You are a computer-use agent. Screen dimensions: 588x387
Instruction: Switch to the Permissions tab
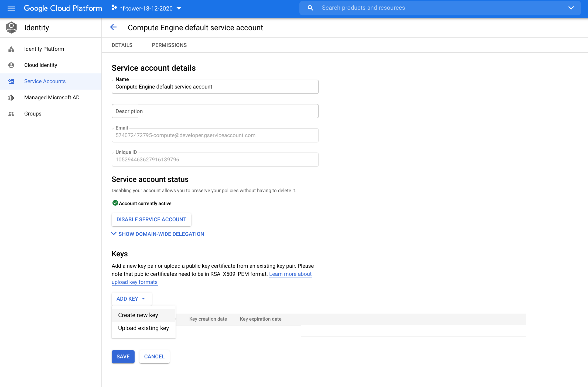click(169, 45)
